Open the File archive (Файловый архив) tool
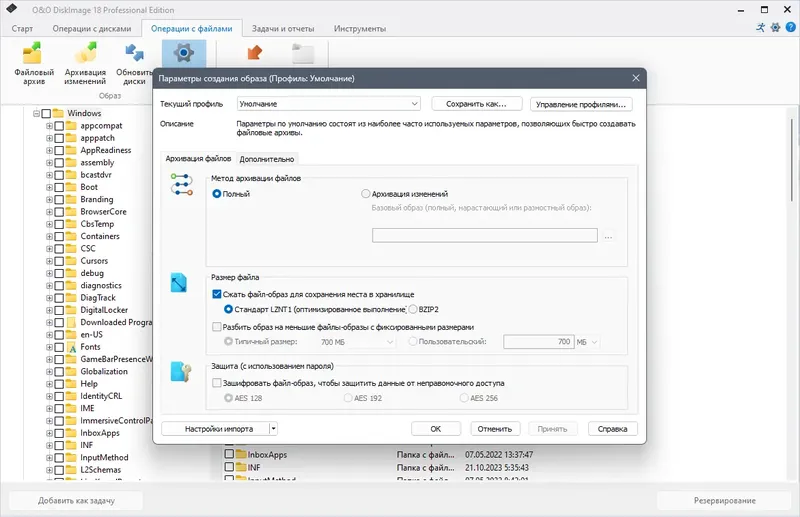The width and height of the screenshot is (800, 517). 34,64
